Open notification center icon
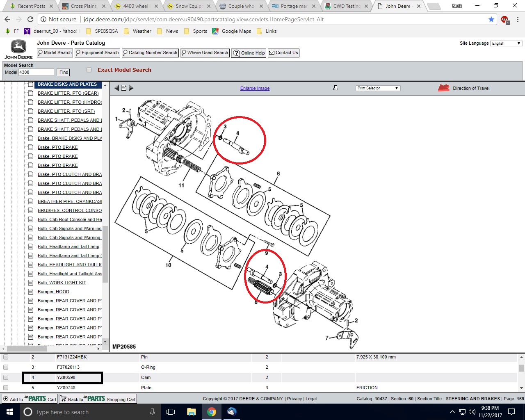 (x=511, y=412)
